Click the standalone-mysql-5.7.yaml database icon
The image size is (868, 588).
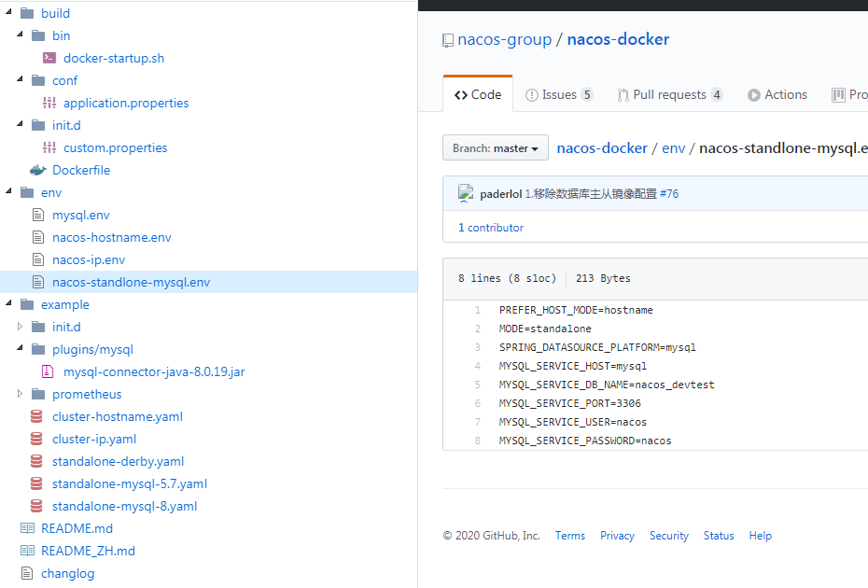(36, 483)
